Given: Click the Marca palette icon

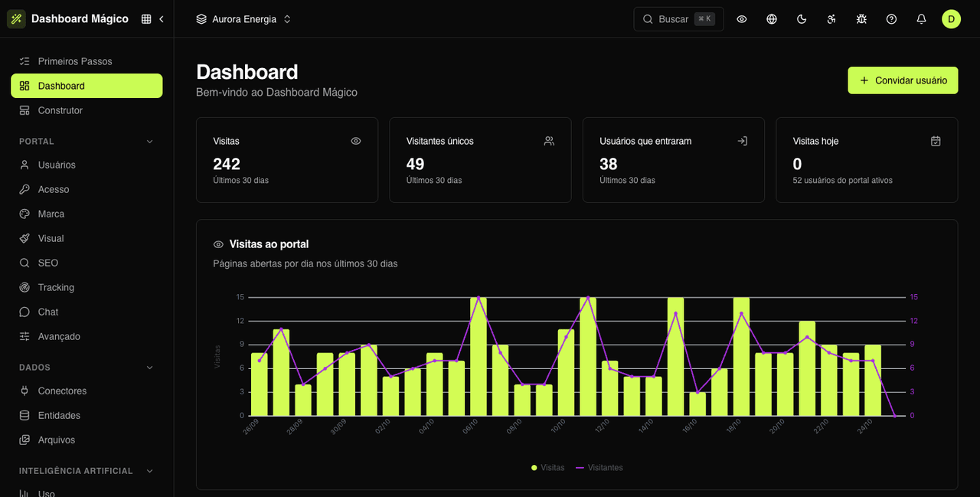Looking at the screenshot, I should pyautogui.click(x=24, y=214).
